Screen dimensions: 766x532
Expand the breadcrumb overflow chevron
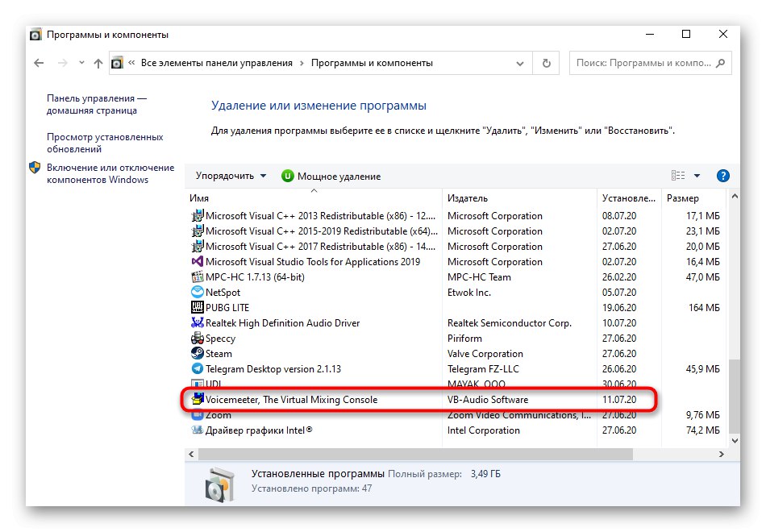(131, 63)
